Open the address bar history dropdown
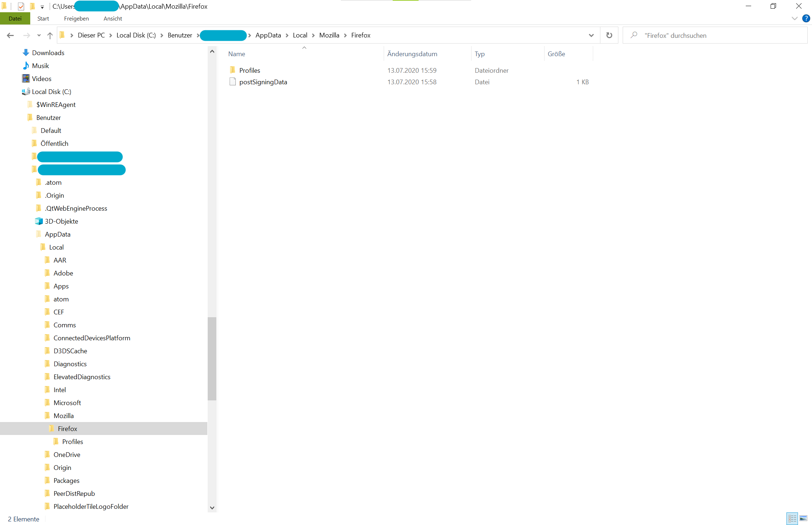Screen dimensions: 812x525 point(591,35)
